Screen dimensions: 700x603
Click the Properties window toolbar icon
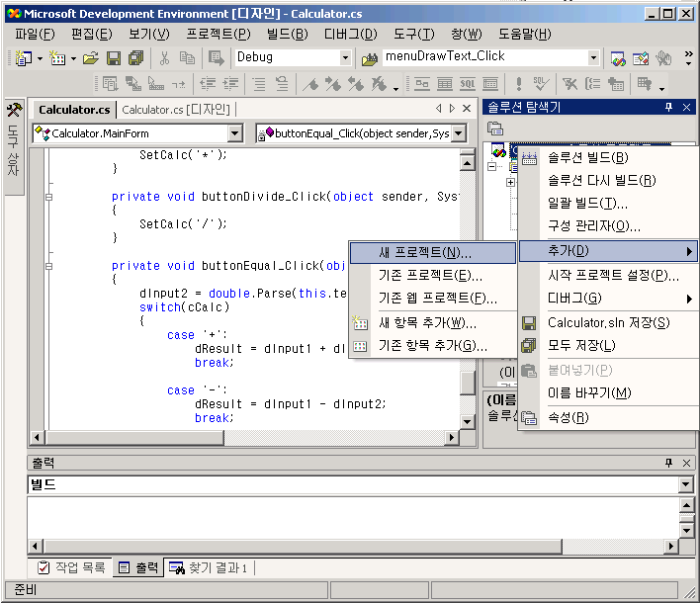click(641, 58)
